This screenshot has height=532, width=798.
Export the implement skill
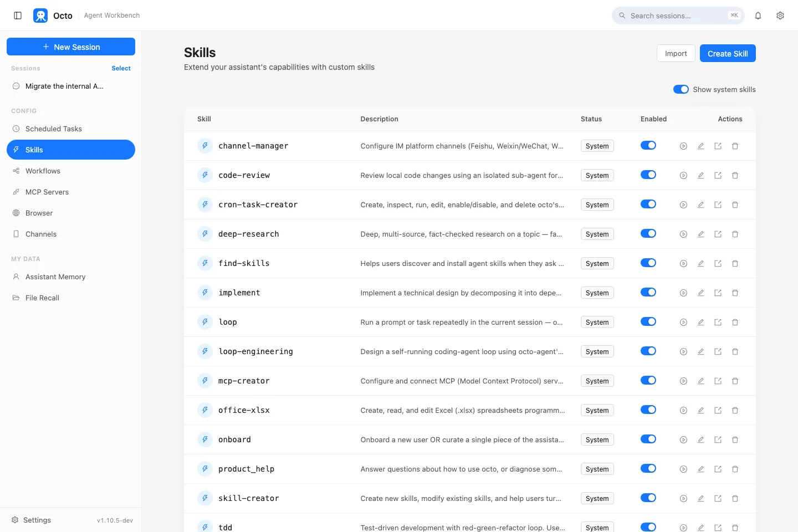coord(718,293)
